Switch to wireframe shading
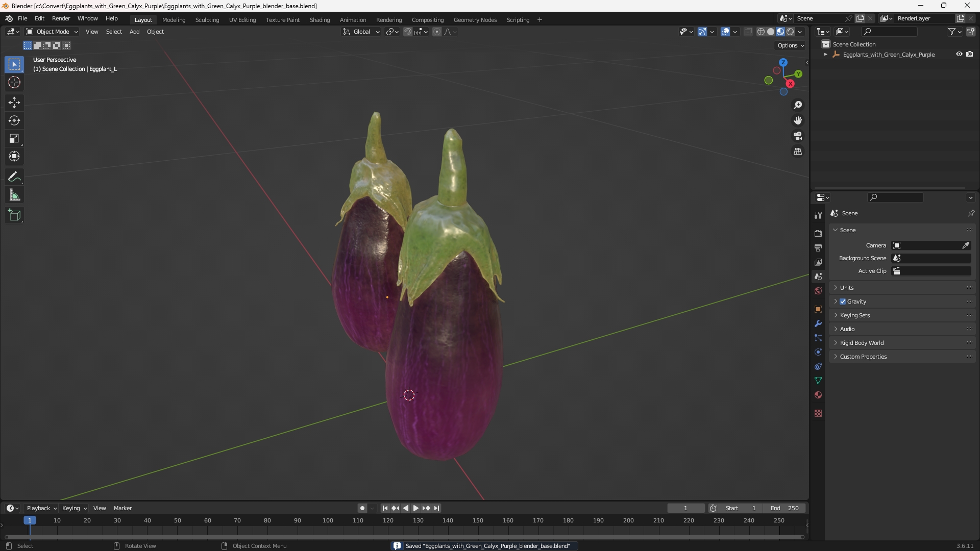Image resolution: width=980 pixels, height=551 pixels. pyautogui.click(x=761, y=32)
